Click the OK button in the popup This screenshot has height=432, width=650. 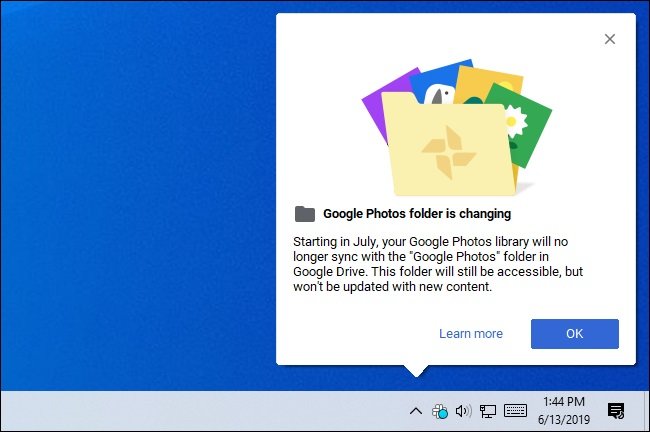click(574, 334)
